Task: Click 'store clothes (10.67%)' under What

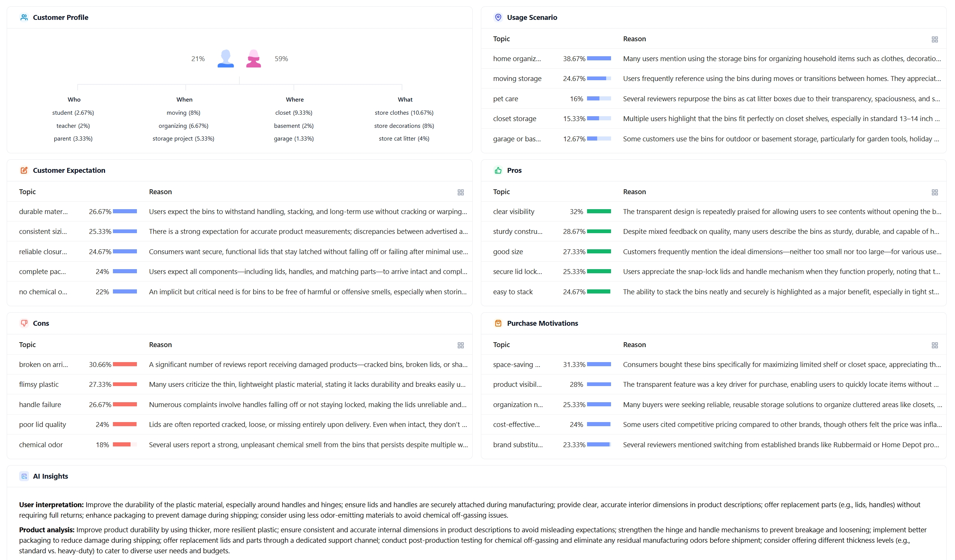Action: click(x=404, y=113)
